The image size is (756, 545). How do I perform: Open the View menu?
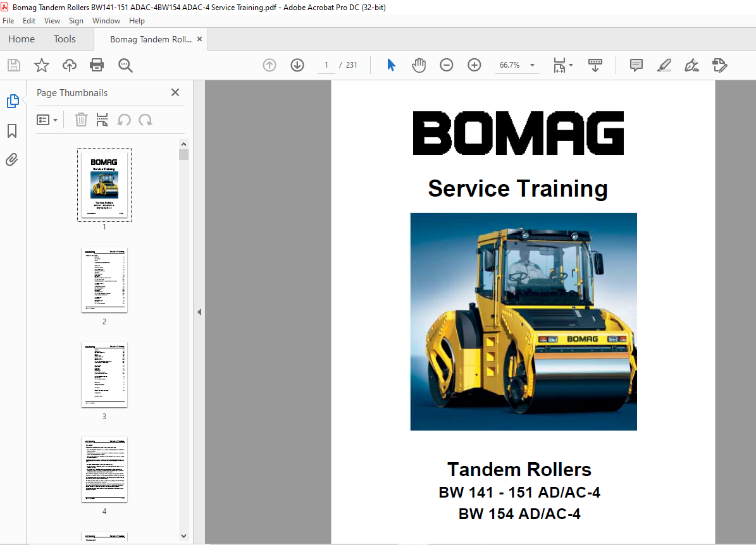52,21
